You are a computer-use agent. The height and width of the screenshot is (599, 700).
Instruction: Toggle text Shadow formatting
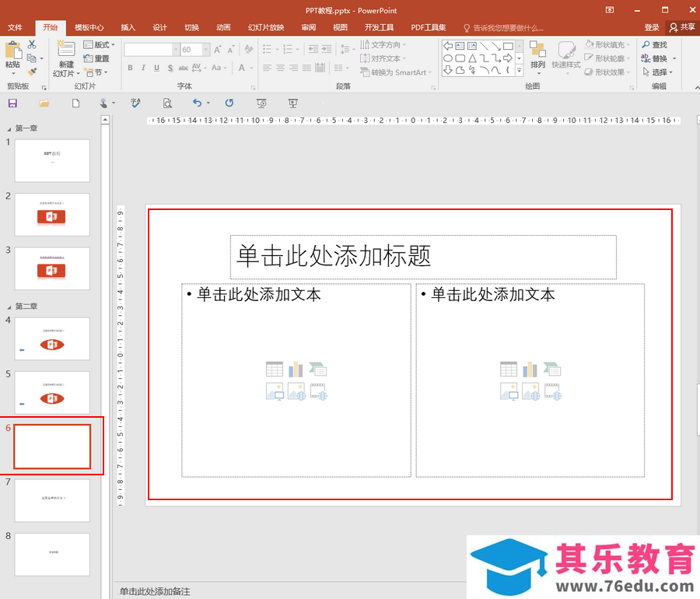coord(170,68)
